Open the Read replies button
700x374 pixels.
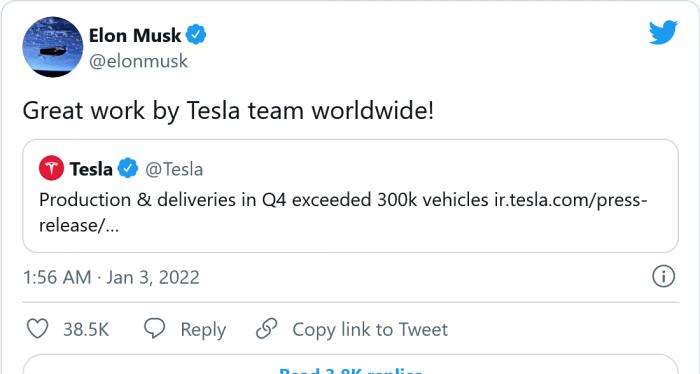point(350,365)
